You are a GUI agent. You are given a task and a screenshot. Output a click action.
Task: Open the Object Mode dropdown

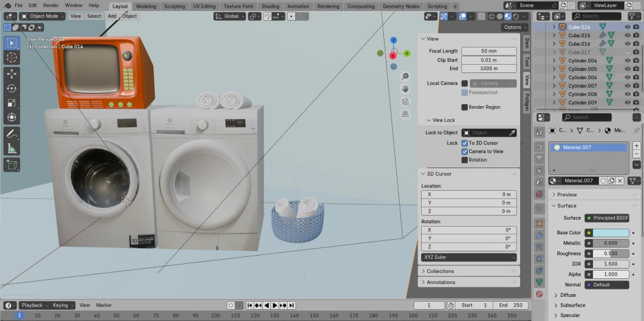click(43, 16)
